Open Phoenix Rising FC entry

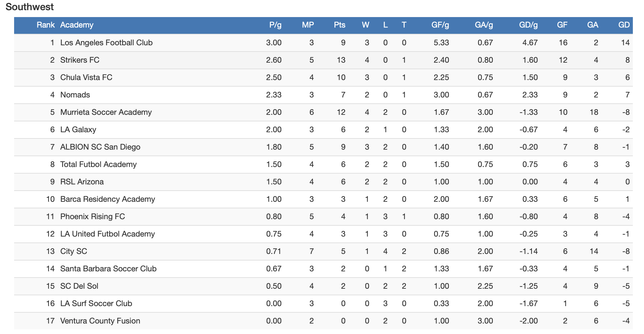(92, 217)
